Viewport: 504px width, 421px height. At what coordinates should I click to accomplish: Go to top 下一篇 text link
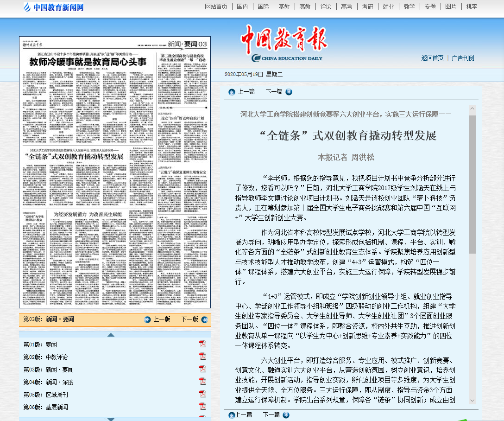(x=274, y=92)
